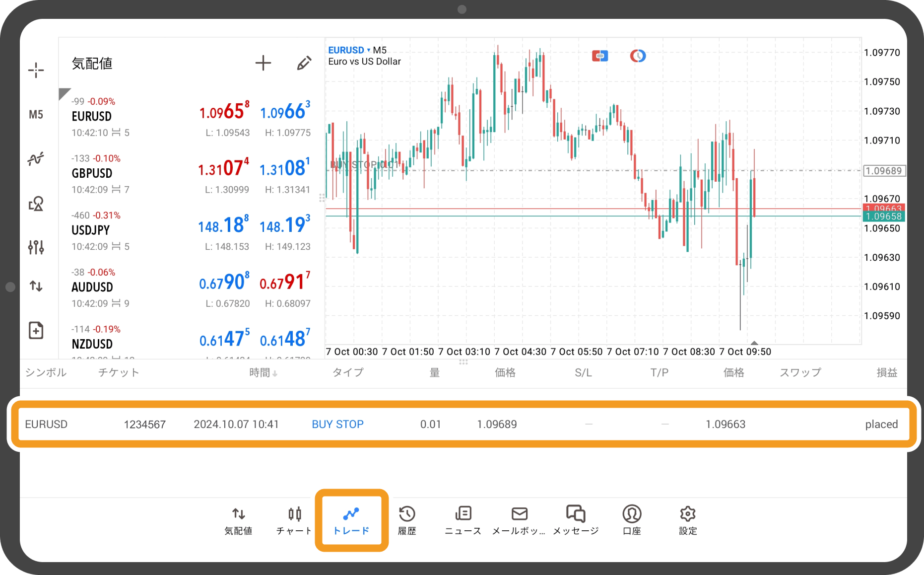
Task: Select the USDJPY quote row
Action: pos(192,231)
